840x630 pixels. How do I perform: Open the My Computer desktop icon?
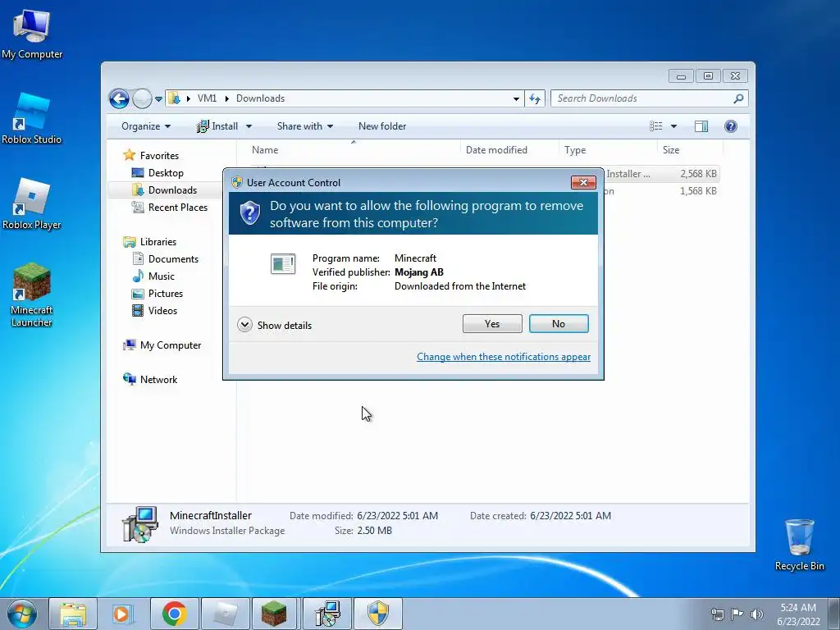(x=32, y=34)
